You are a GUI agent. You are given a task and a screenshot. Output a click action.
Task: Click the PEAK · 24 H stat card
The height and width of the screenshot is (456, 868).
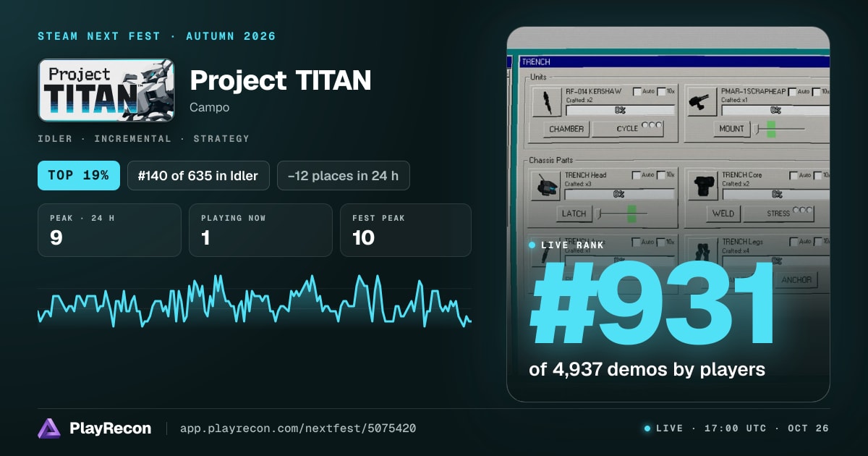tap(109, 230)
